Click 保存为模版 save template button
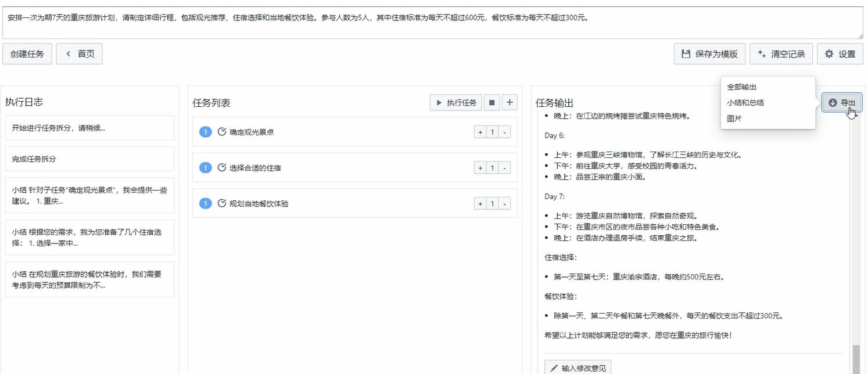The width and height of the screenshot is (868, 374). pos(709,54)
